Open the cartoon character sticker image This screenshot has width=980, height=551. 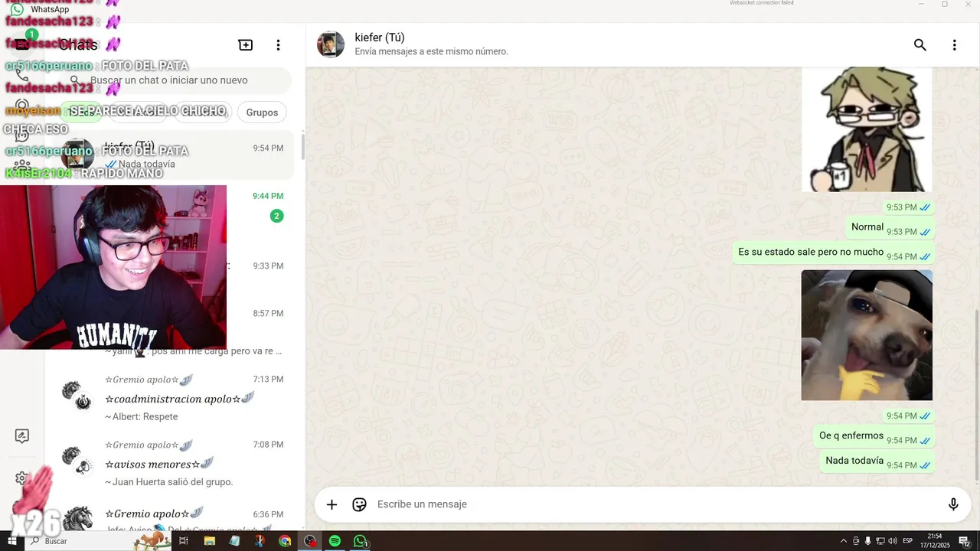pyautogui.click(x=867, y=129)
